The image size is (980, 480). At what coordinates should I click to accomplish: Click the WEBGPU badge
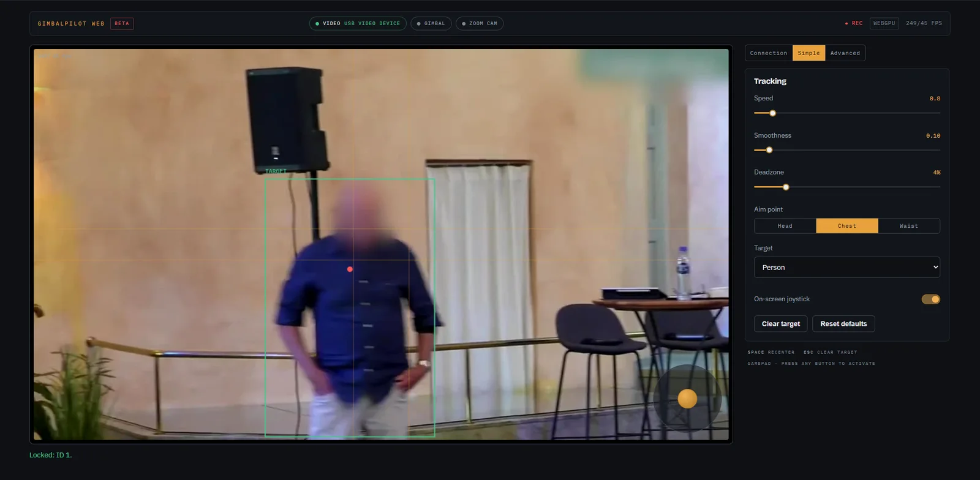coord(884,23)
